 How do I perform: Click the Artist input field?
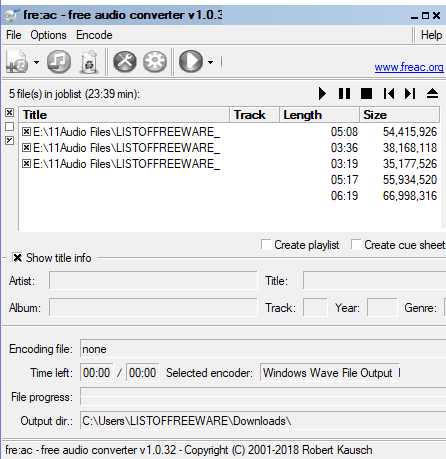tap(153, 280)
